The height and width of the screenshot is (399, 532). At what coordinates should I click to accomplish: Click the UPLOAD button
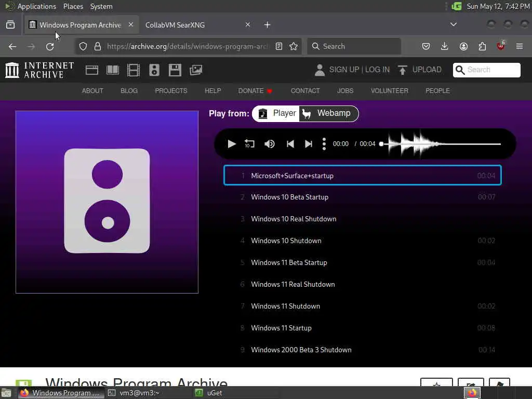[x=420, y=70]
